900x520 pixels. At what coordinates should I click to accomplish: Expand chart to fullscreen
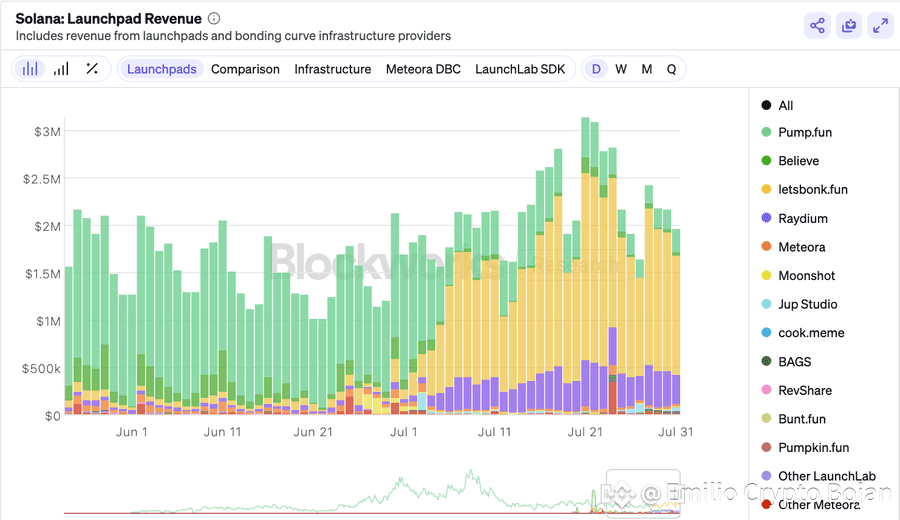click(880, 26)
